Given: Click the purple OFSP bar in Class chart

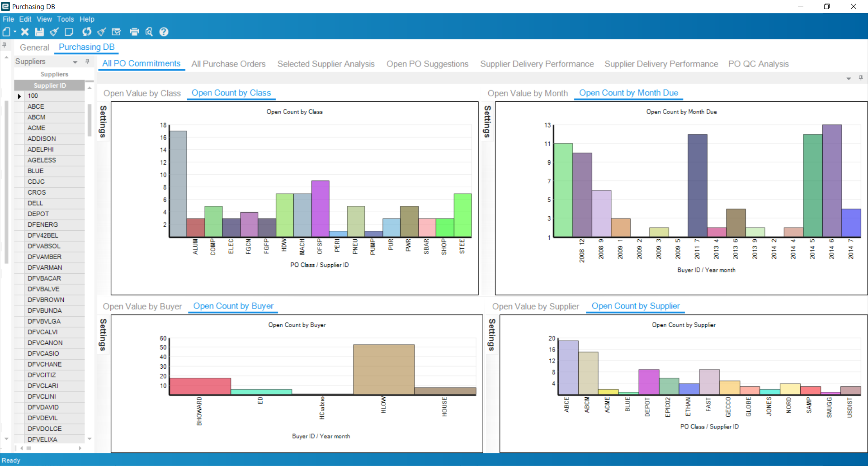Looking at the screenshot, I should coord(321,209).
